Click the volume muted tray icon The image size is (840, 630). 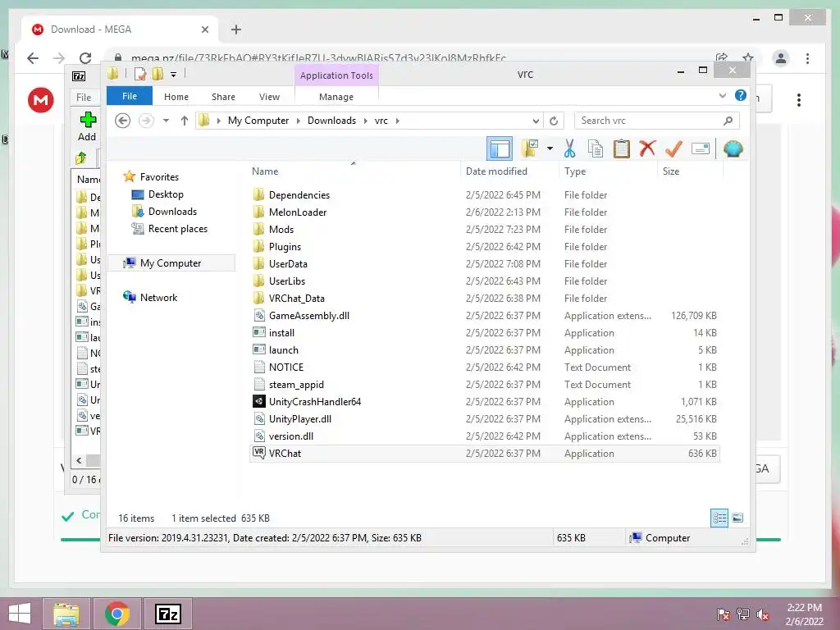coord(762,614)
